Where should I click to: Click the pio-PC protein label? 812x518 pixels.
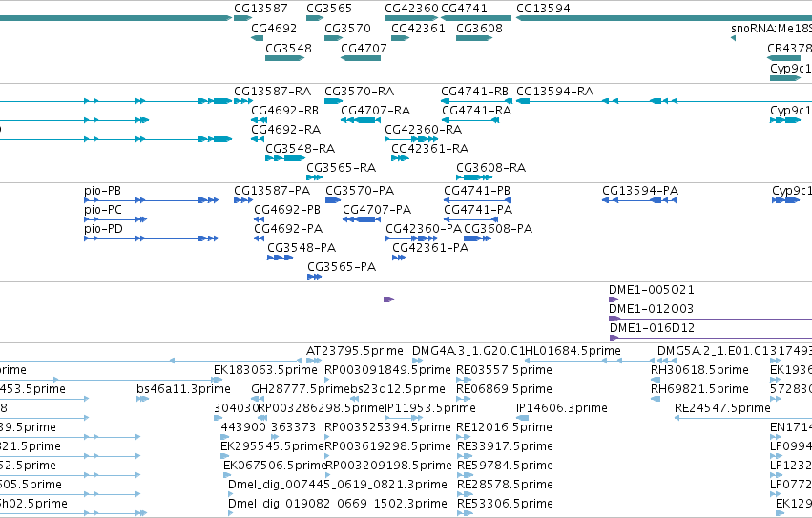103,210
